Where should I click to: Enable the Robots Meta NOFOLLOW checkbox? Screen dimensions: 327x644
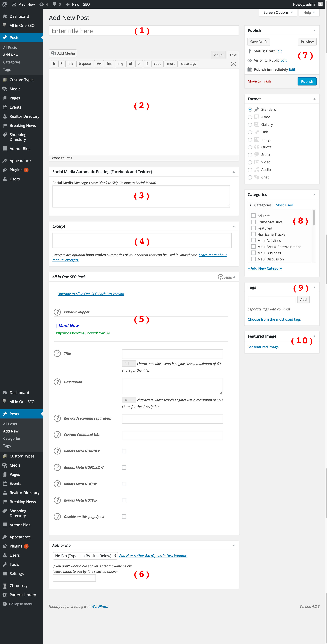click(124, 467)
